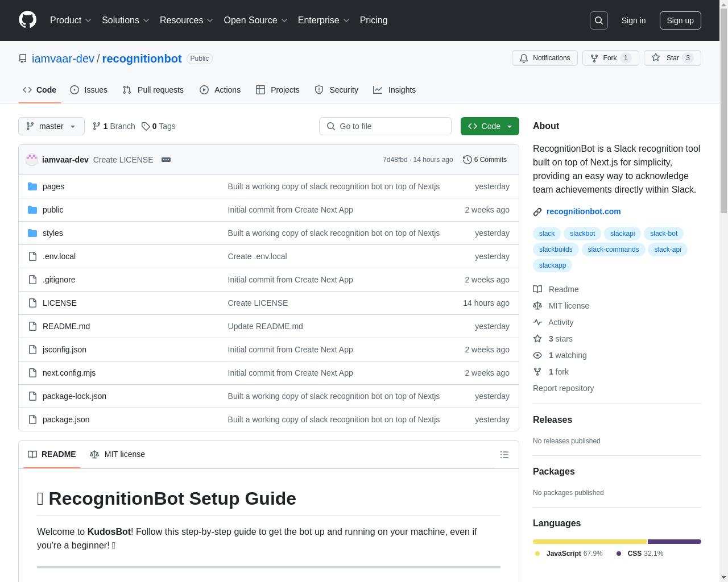Click the JavaScript segment of languages bar
The width and height of the screenshot is (728, 582).
tap(590, 542)
